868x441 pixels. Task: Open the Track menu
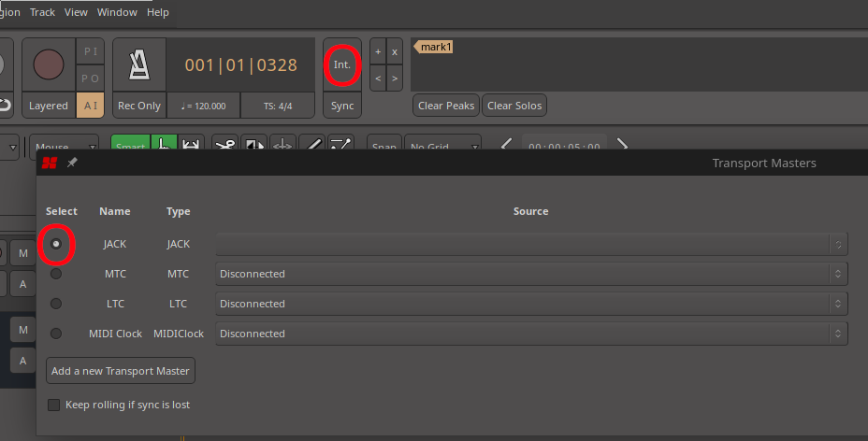[x=42, y=12]
